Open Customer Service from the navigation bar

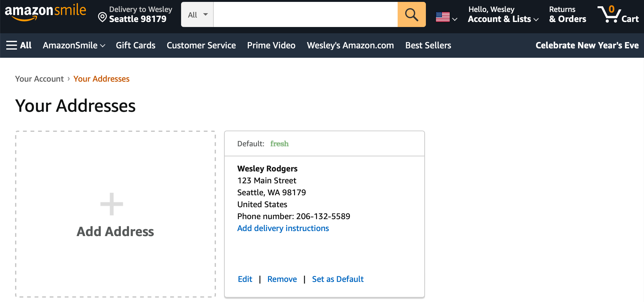201,45
